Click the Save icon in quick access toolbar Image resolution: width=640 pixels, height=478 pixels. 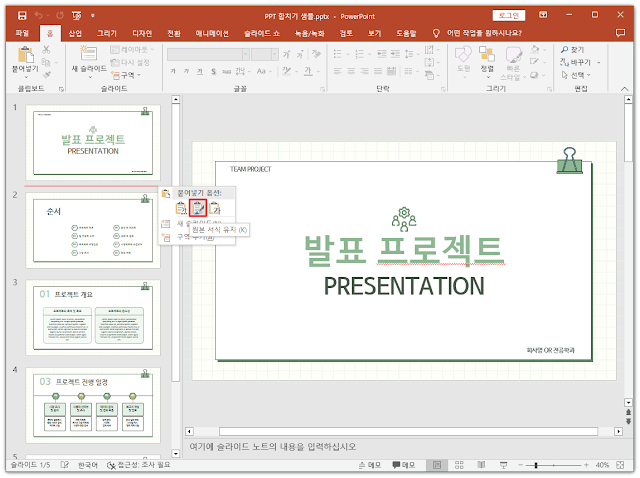[22, 16]
